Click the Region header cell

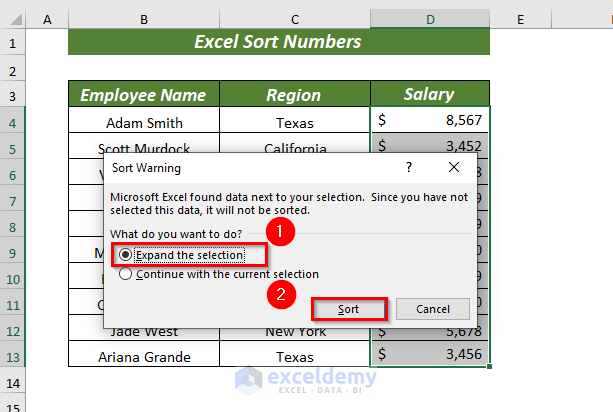295,94
